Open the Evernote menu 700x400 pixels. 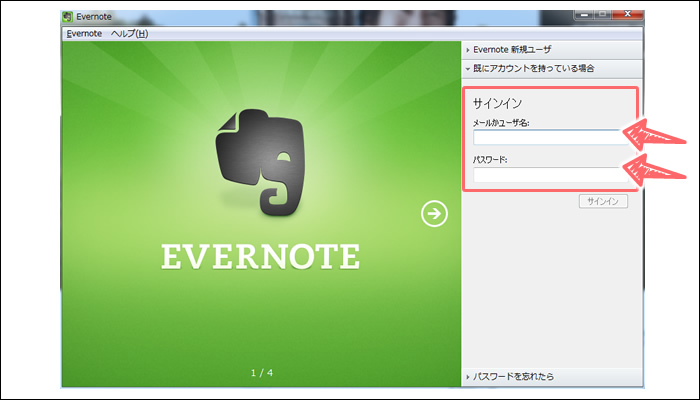[x=84, y=33]
